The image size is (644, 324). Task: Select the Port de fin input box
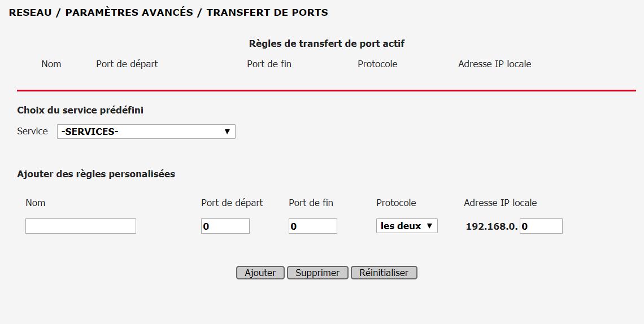click(312, 226)
